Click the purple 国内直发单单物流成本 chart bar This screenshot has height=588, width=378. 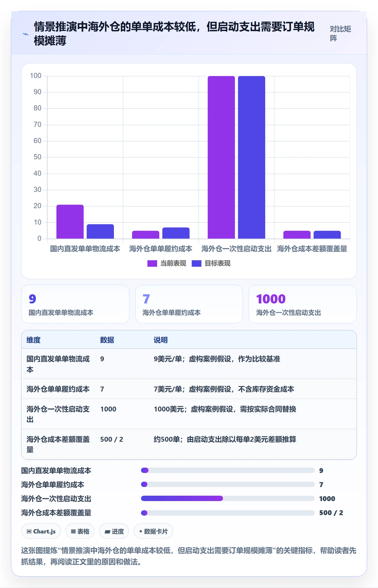pyautogui.click(x=70, y=222)
